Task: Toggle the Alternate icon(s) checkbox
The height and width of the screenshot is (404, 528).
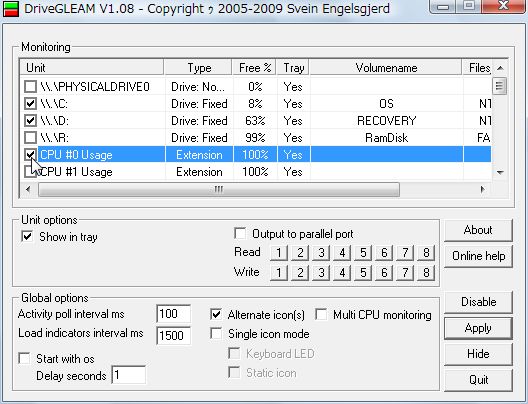Action: [216, 314]
